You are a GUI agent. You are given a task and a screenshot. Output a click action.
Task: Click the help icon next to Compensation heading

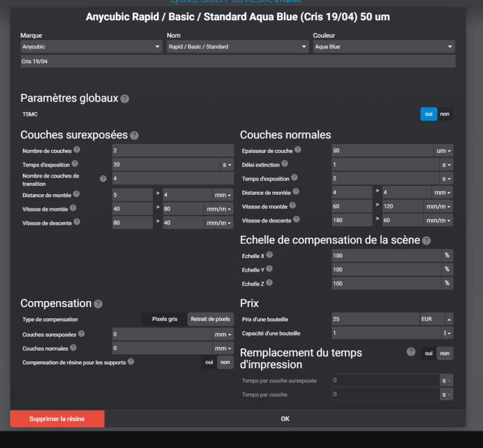pos(98,304)
